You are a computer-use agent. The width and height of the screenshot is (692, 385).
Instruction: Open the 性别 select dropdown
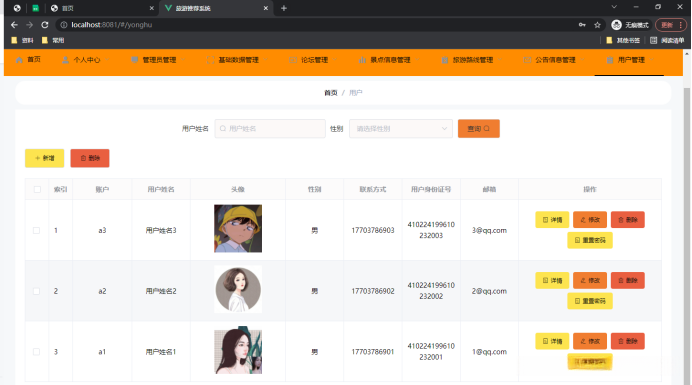point(401,128)
